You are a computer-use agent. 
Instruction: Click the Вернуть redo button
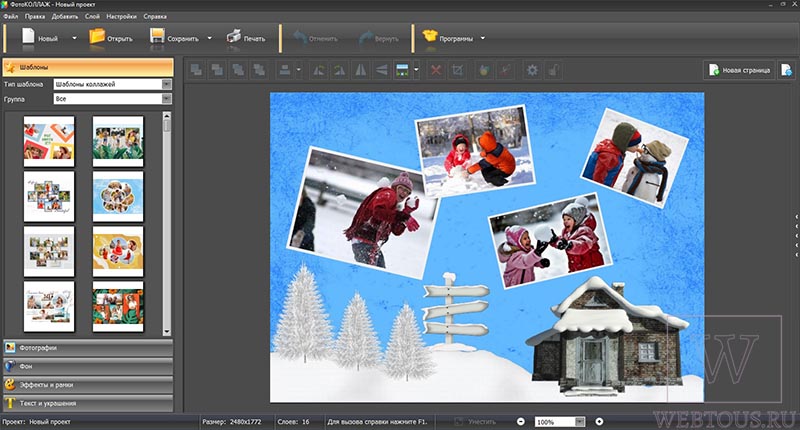[x=379, y=38]
